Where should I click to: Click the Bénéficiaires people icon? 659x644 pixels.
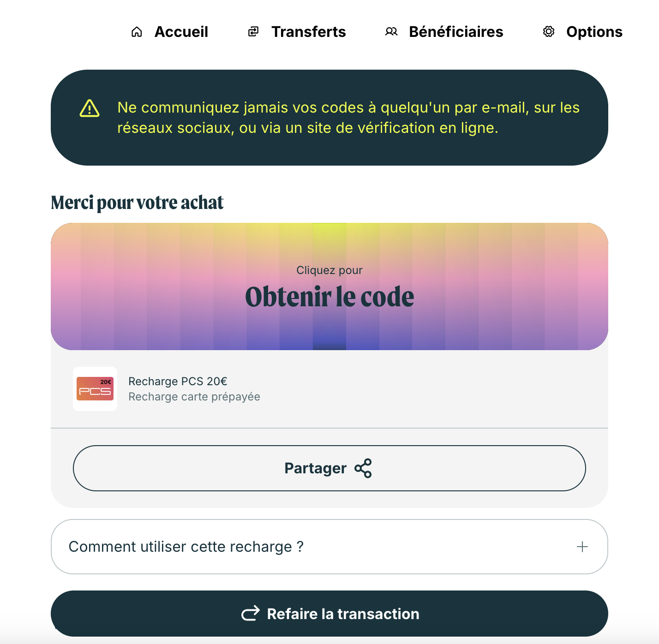click(x=391, y=32)
